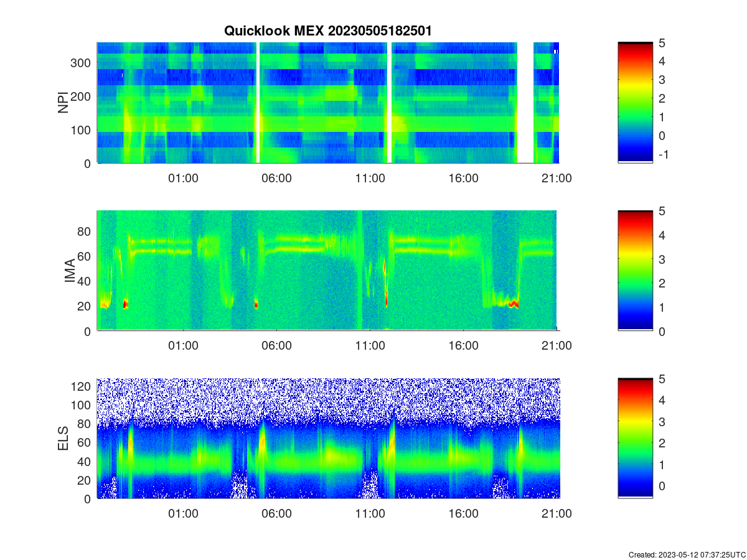
Task: Click the 40 tick on IMA y-axis
Action: click(85, 281)
